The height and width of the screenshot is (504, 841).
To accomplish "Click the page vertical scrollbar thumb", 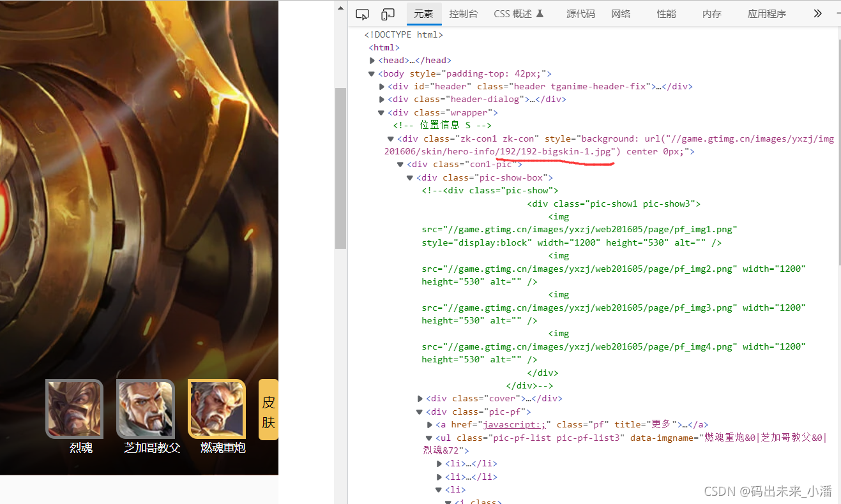I will [x=341, y=168].
